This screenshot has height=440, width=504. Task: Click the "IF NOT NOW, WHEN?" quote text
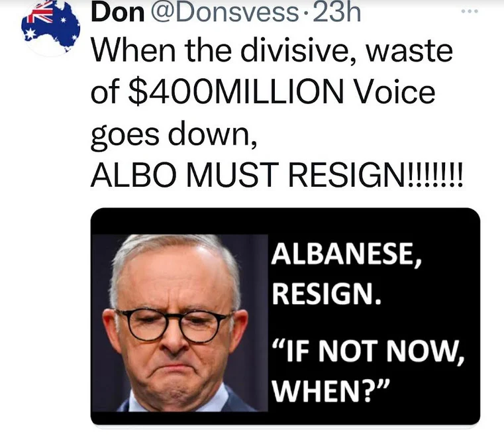pyautogui.click(x=368, y=370)
